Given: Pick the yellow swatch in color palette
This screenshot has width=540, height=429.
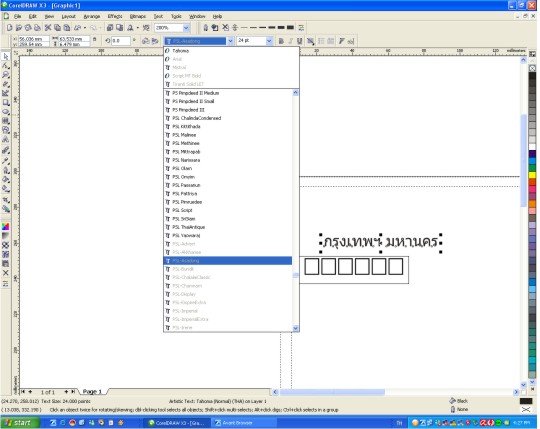Looking at the screenshot, I should [x=532, y=175].
